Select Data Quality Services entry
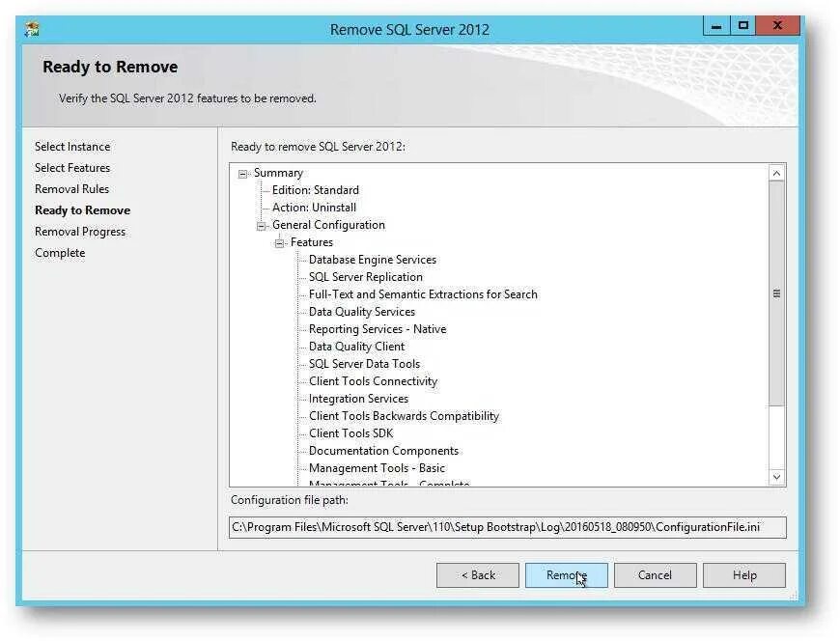 (x=362, y=312)
